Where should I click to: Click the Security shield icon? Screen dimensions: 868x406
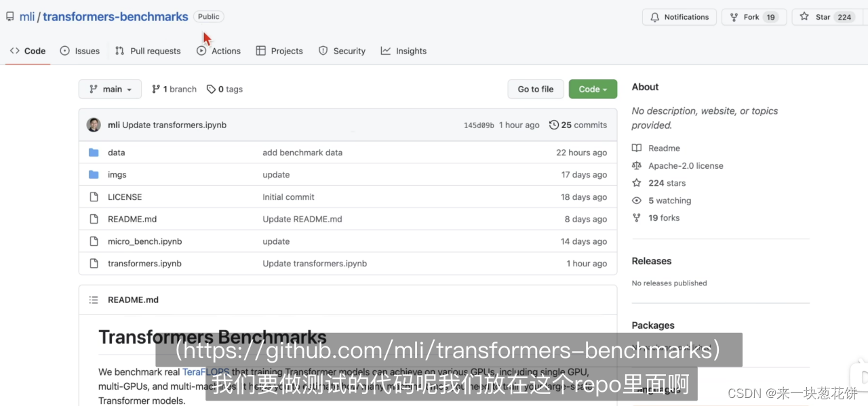coord(323,51)
